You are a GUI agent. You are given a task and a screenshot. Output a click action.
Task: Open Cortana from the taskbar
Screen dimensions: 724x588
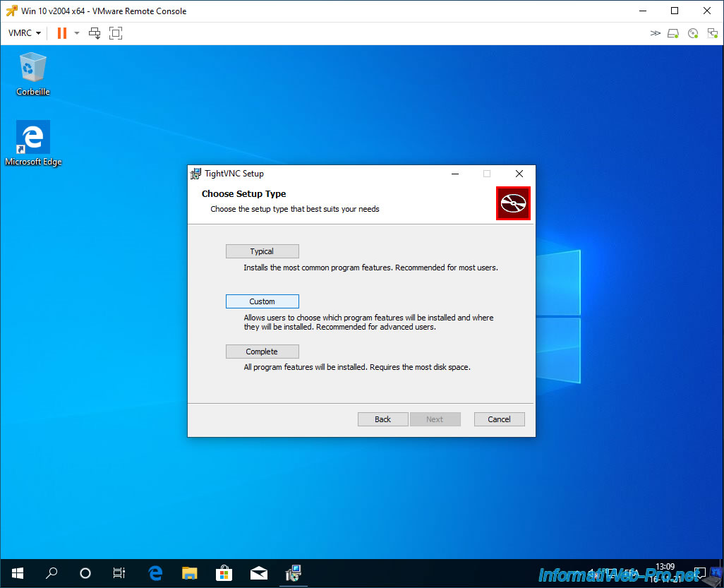pos(85,573)
